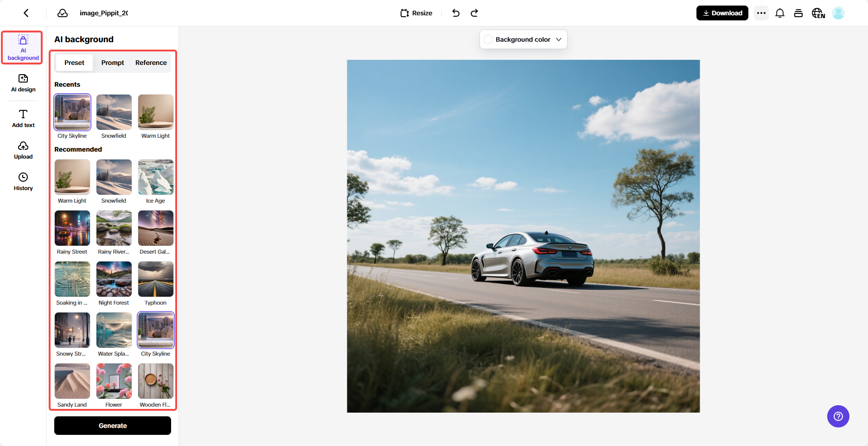
Task: Select the Add text tool
Action: click(23, 119)
